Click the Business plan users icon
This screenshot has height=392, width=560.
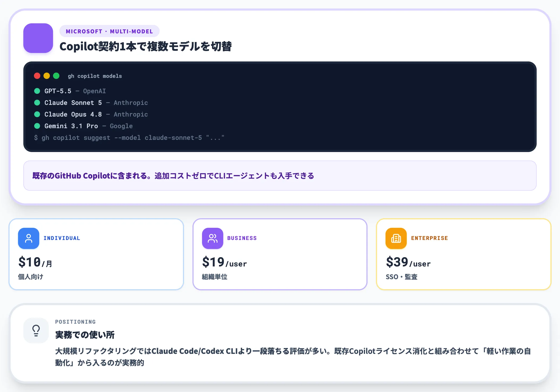(213, 238)
